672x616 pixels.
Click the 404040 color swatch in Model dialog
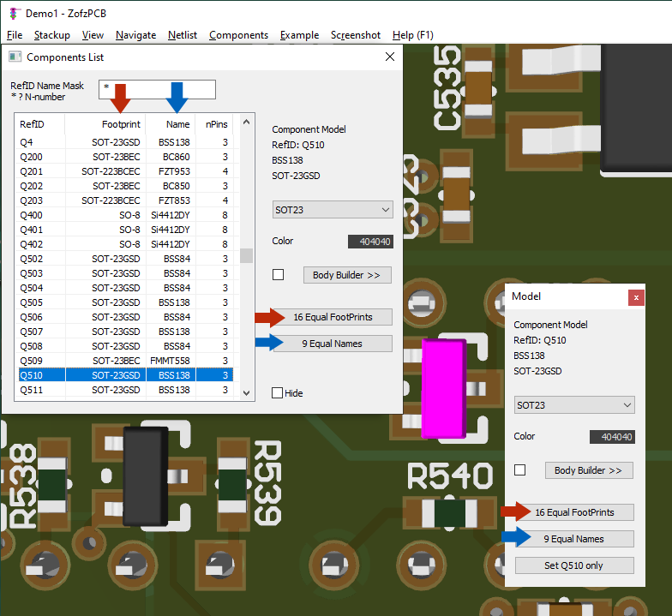[x=612, y=437]
